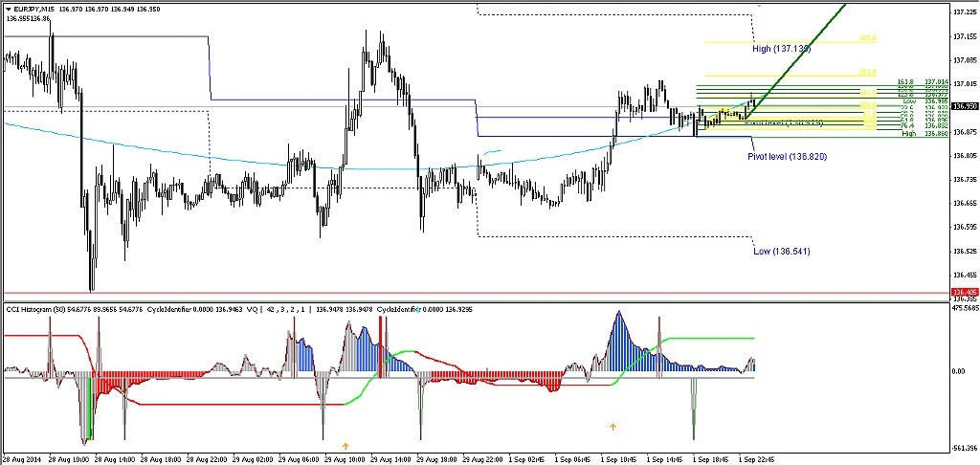This screenshot has height=465, width=980.
Task: Click the 137.085 price axis value
Action: [x=965, y=60]
